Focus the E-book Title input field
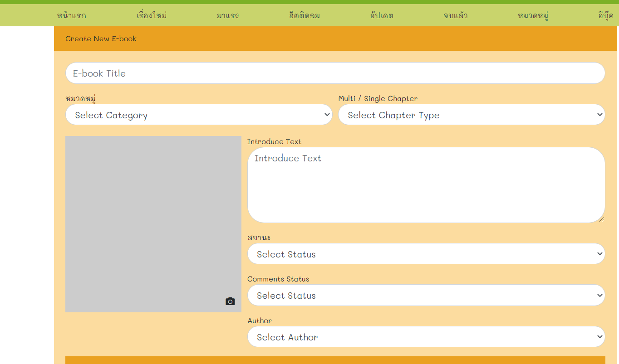Screen dimensions: 619x364 pos(335,73)
